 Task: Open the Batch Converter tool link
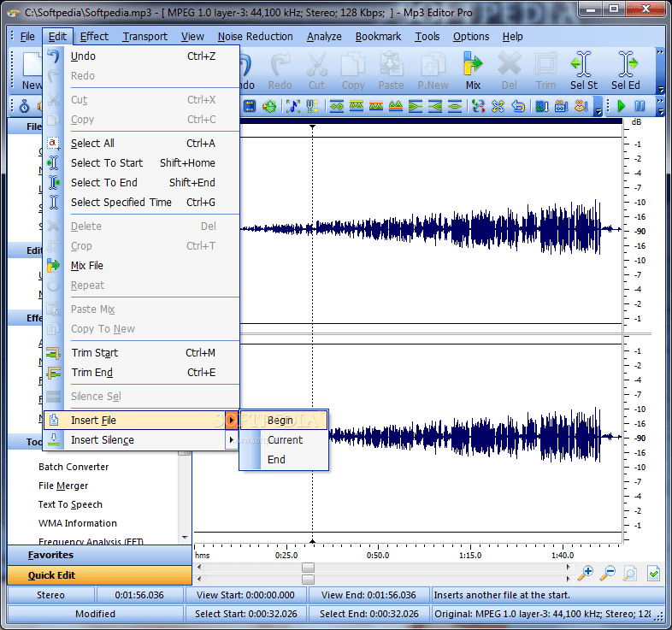[74, 467]
